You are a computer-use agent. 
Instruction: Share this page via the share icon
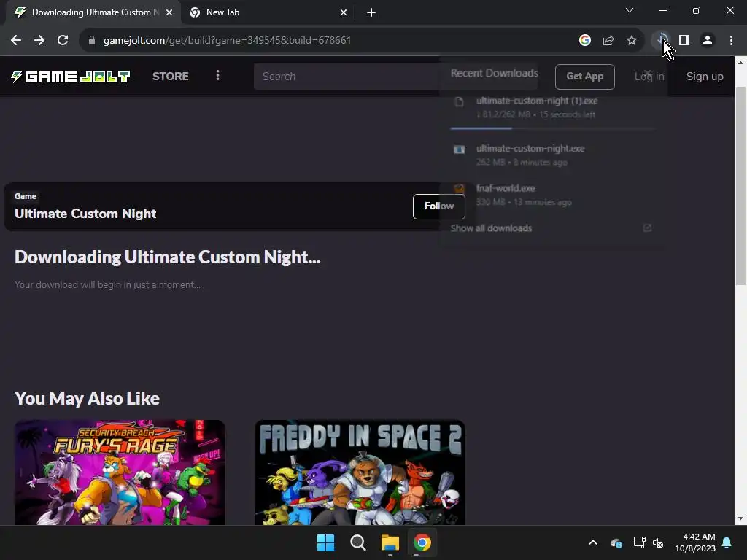coord(608,41)
